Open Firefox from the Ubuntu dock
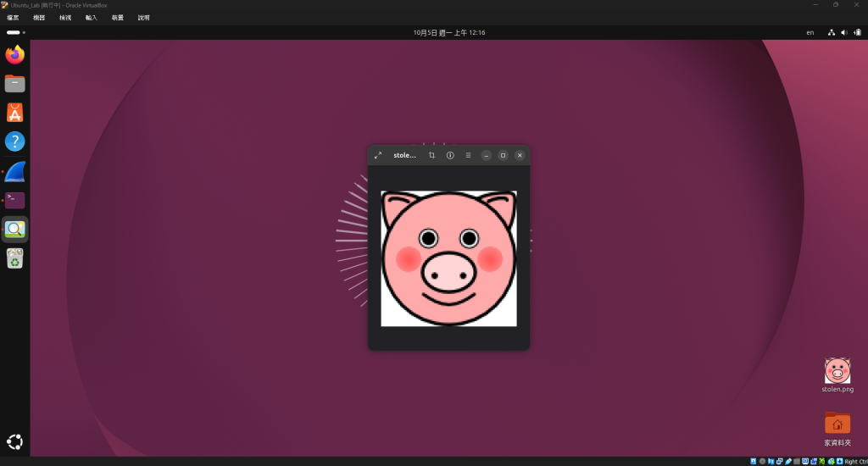 (15, 54)
